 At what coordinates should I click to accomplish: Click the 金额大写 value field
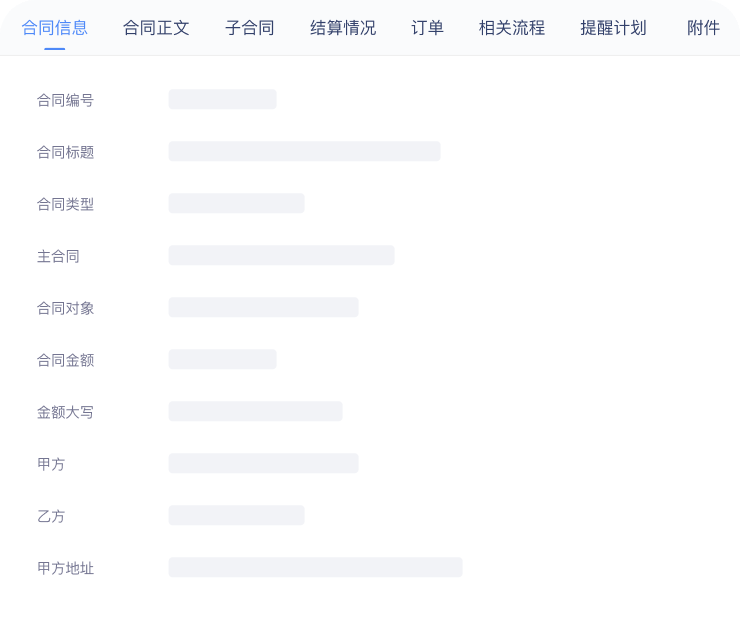255,411
